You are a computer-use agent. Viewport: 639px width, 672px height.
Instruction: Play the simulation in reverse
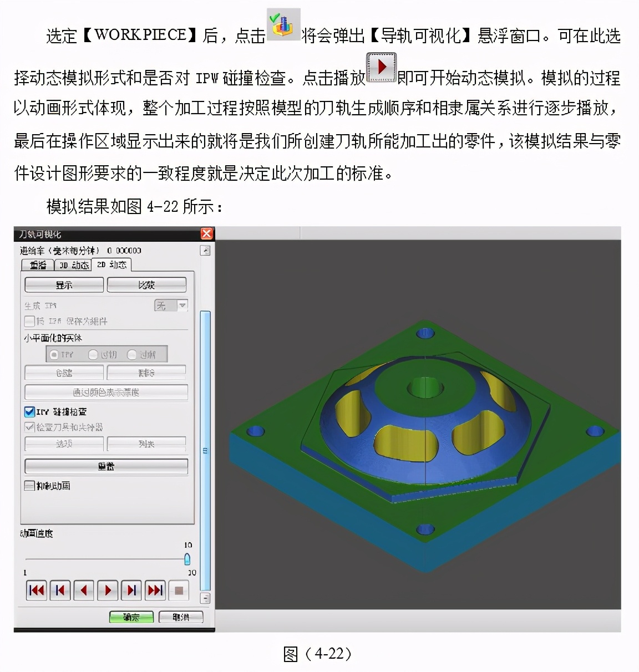point(84,590)
